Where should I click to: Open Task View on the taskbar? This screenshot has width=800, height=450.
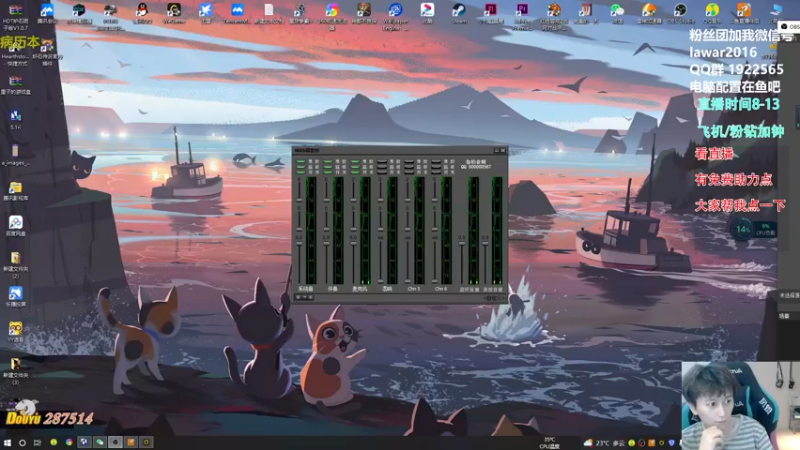(x=37, y=442)
